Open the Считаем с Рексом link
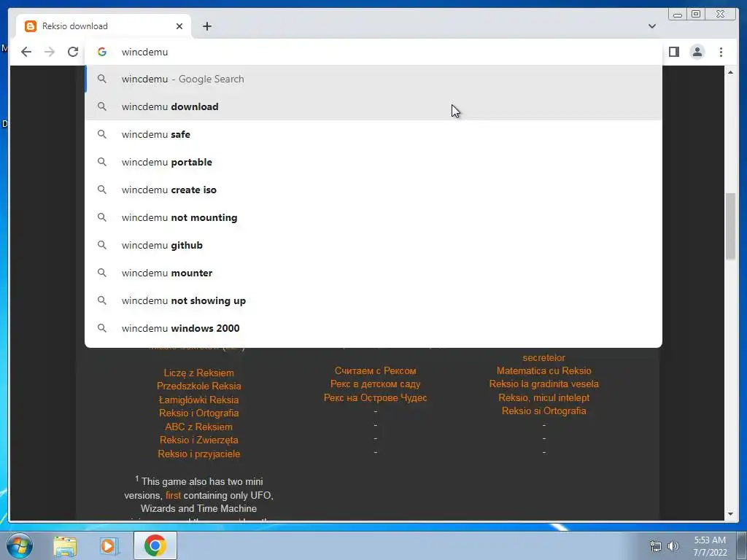This screenshot has height=560, width=747. coord(376,370)
